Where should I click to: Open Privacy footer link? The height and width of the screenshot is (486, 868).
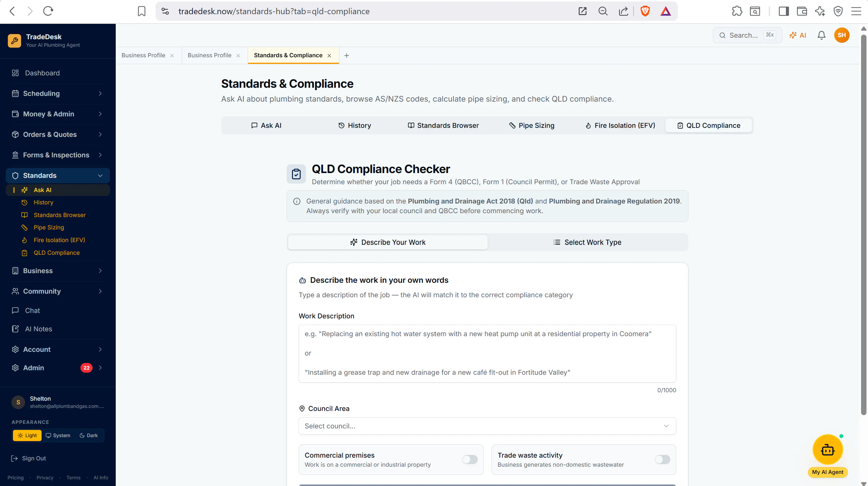(45, 478)
